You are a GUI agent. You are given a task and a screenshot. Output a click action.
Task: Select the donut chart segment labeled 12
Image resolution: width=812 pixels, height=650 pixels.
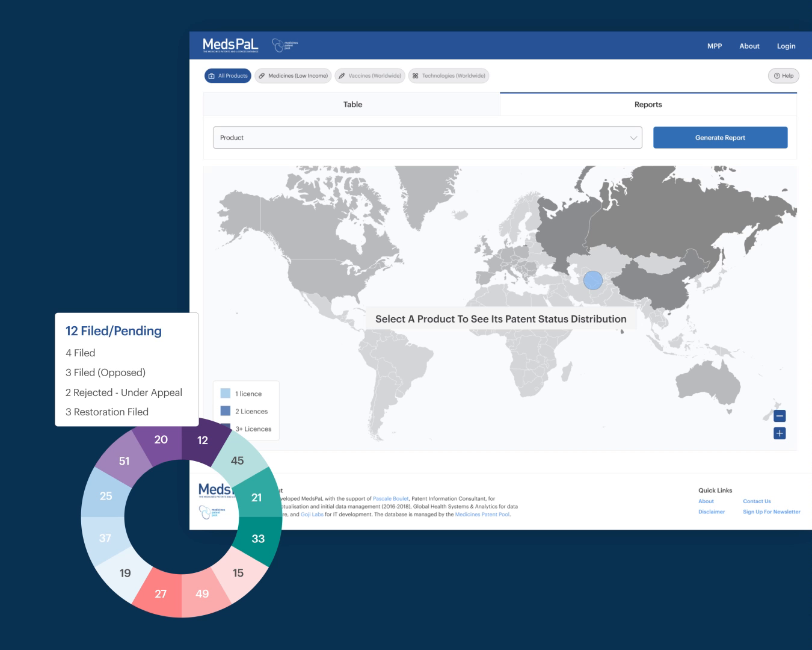point(203,441)
